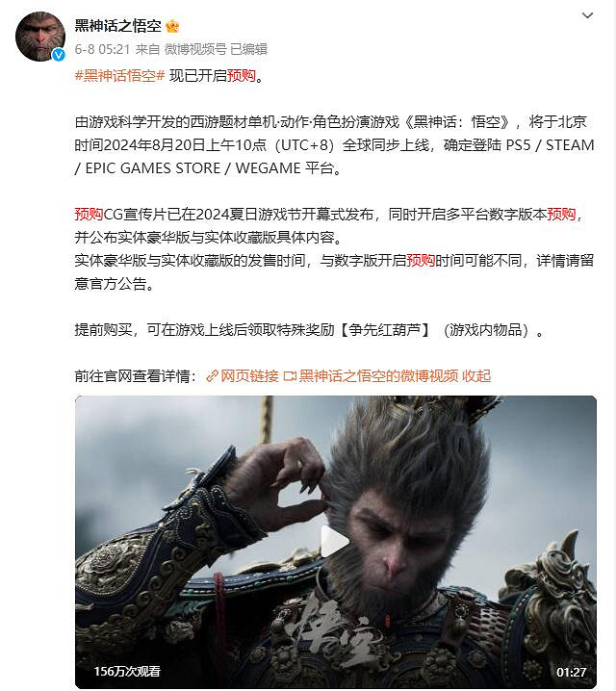
Task: Click the blue verified badge on avatar
Action: click(x=59, y=55)
